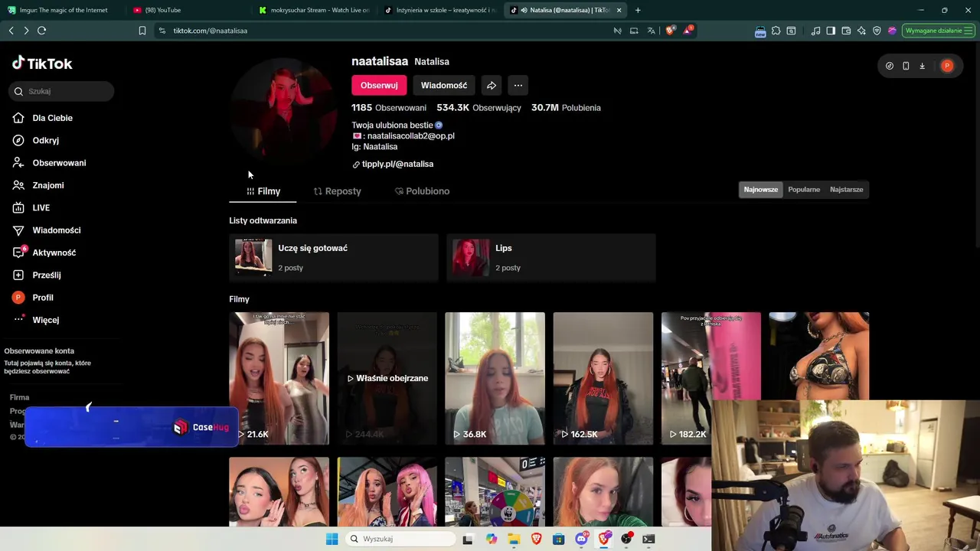Open the Windows Start menu
980x551 pixels.
[x=332, y=539]
